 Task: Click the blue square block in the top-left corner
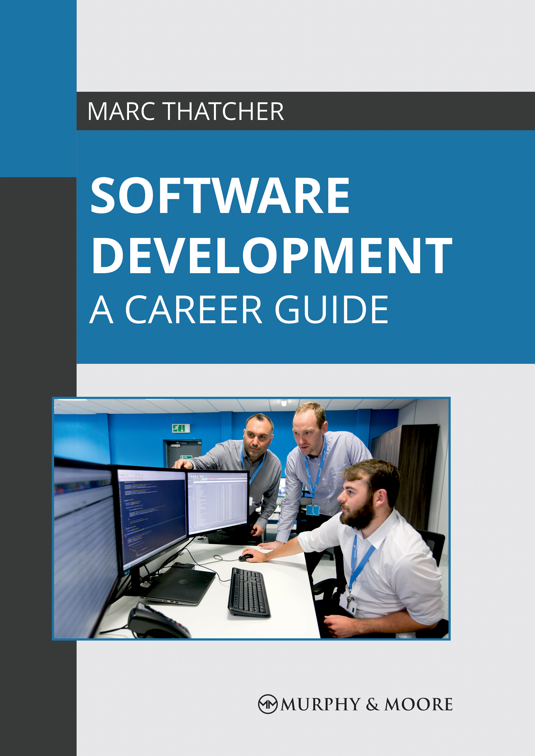point(38,88)
